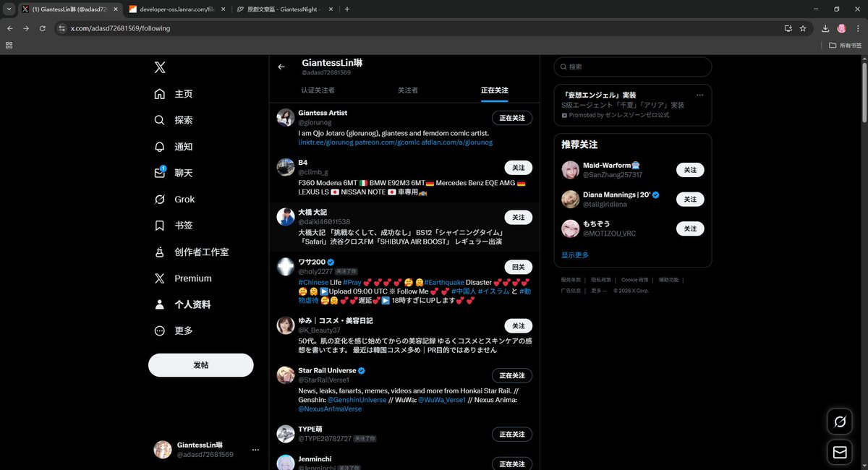
Task: Open 书签 bookmarks icon
Action: (159, 225)
